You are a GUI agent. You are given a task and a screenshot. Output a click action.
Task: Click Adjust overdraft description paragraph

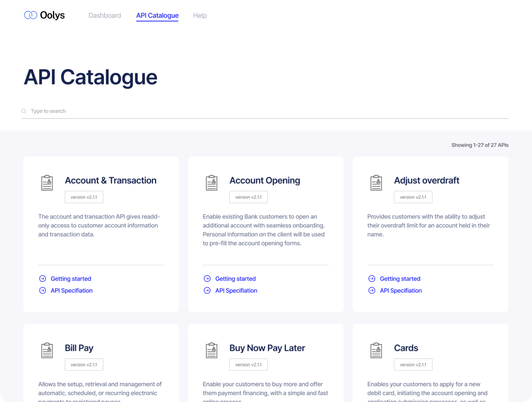[x=429, y=225]
